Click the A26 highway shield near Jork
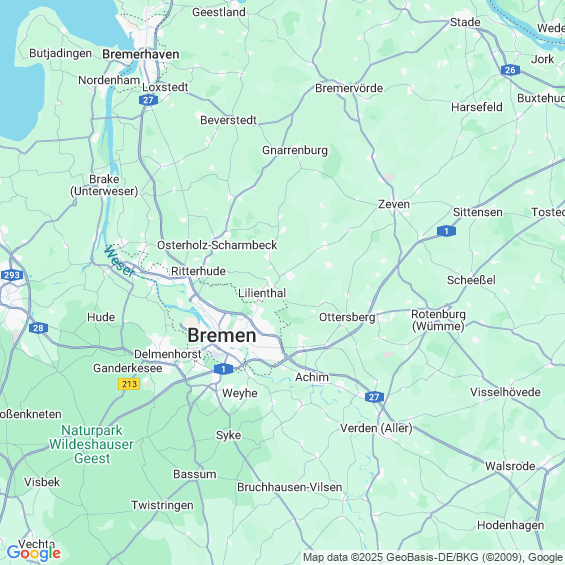The height and width of the screenshot is (565, 565). [x=510, y=70]
